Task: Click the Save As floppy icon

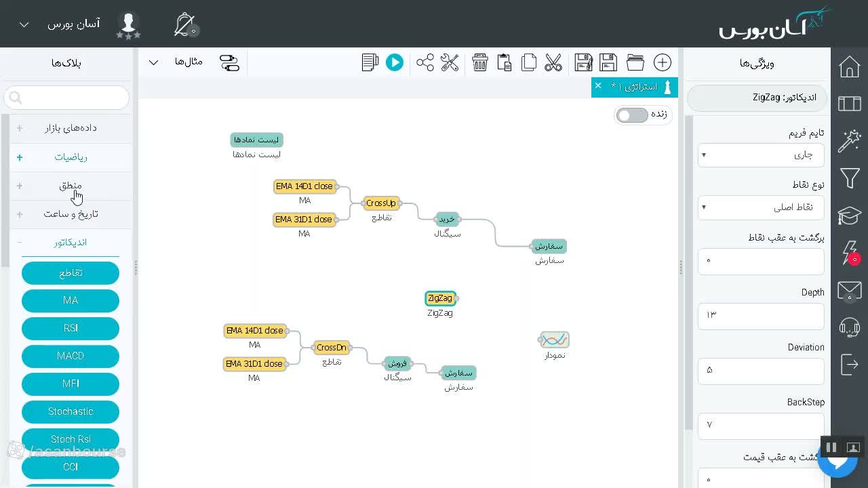Action: [583, 63]
